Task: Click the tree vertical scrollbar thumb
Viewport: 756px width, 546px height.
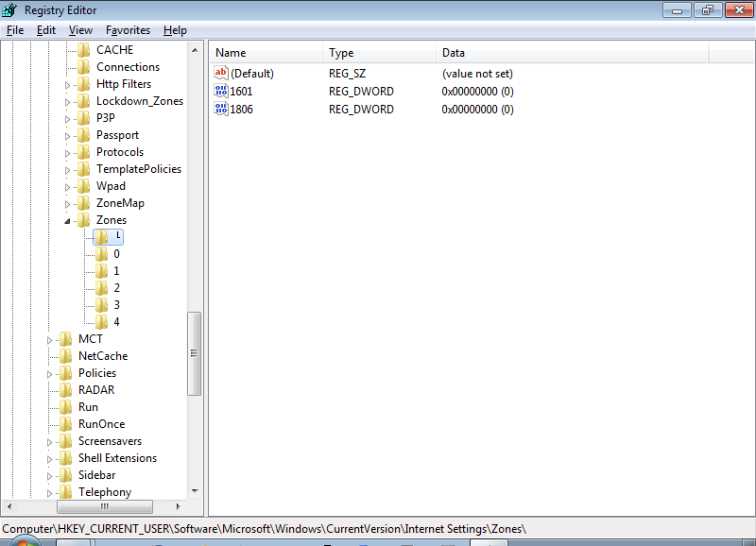Action: [194, 353]
